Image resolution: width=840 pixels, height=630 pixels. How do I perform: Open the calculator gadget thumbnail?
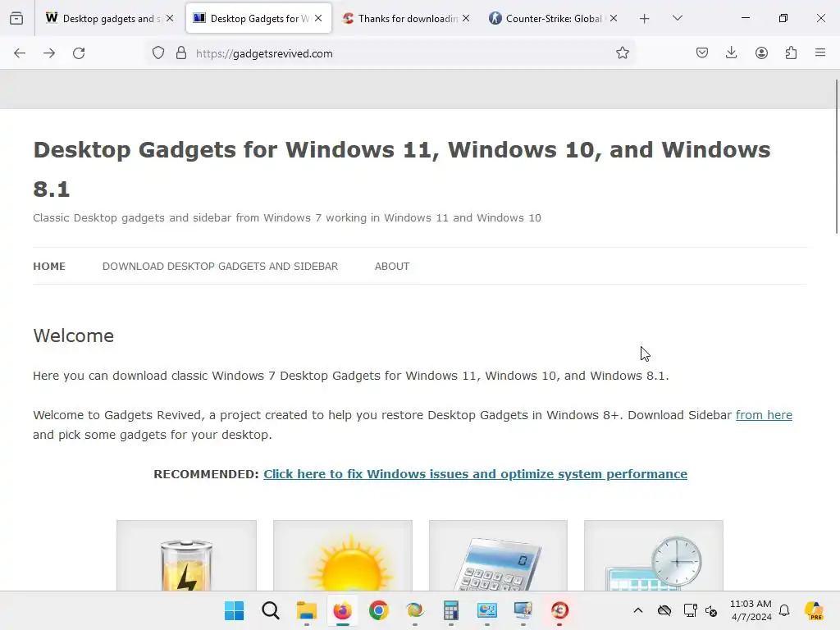[x=498, y=555]
